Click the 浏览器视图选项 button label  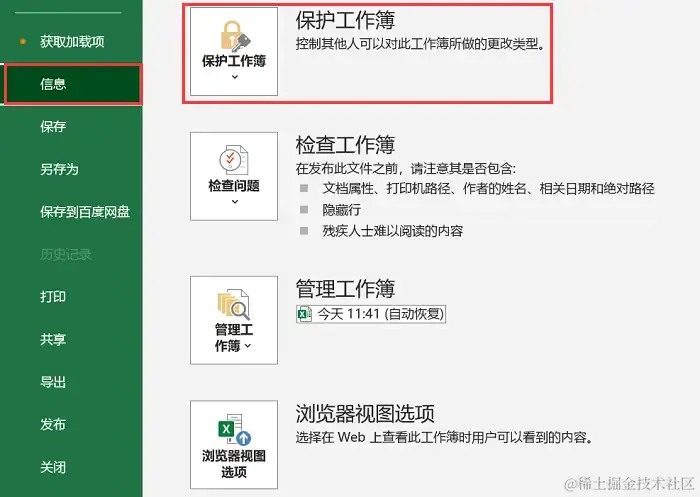tap(234, 464)
